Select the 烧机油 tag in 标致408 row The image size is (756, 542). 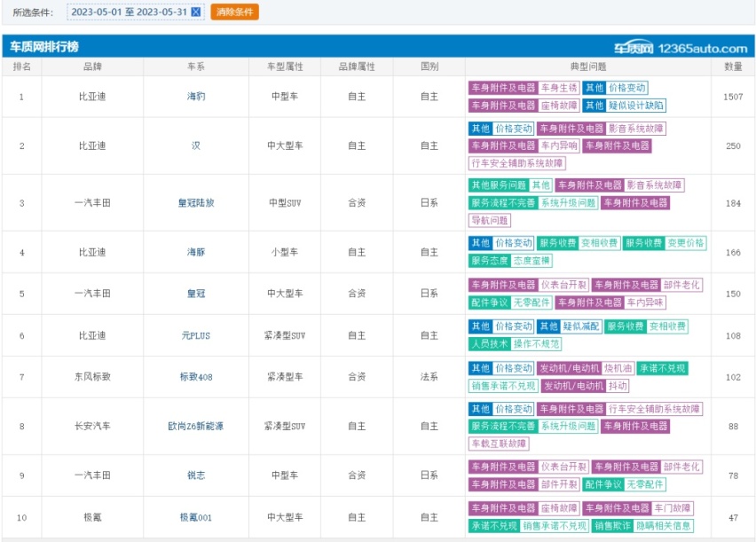618,368
